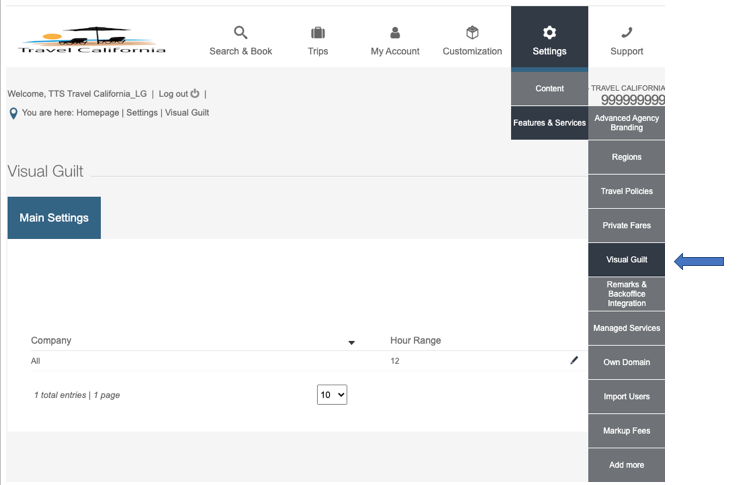Open Support via the phone icon
The height and width of the screenshot is (485, 739).
626,33
